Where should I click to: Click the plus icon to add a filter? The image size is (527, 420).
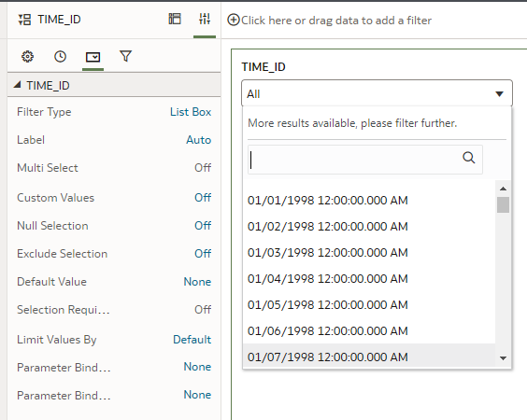(x=234, y=20)
